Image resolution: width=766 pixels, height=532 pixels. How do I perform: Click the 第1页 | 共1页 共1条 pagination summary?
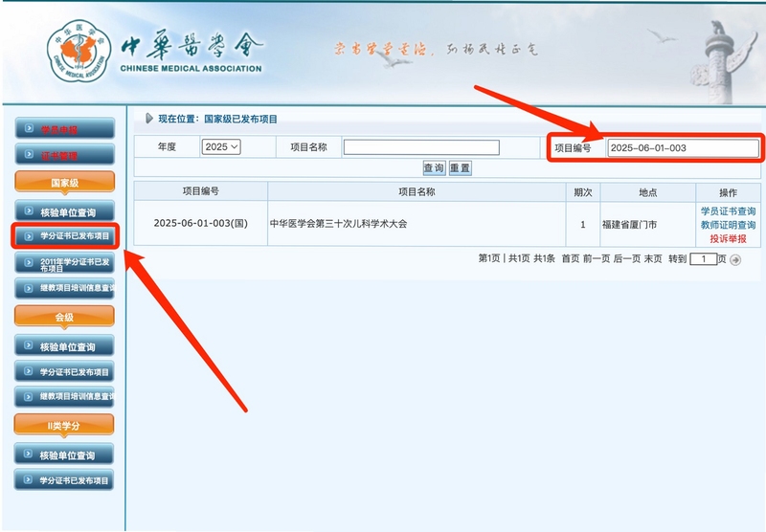(516, 258)
